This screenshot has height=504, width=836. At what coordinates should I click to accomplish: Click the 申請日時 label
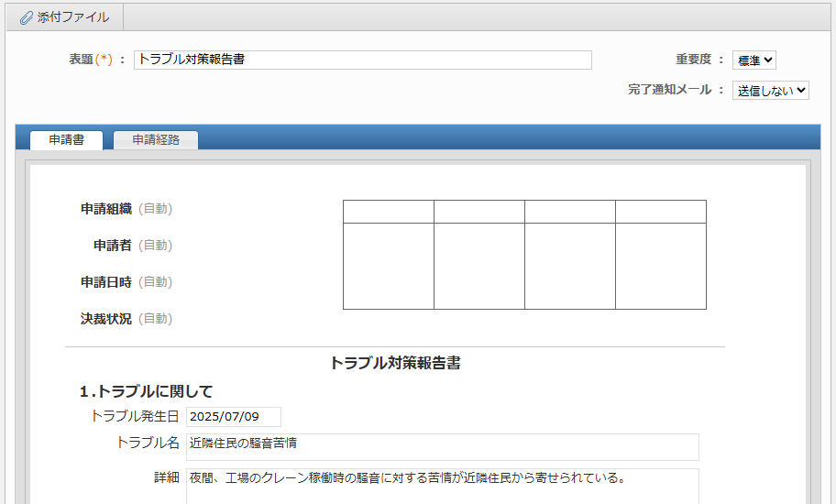tap(106, 282)
